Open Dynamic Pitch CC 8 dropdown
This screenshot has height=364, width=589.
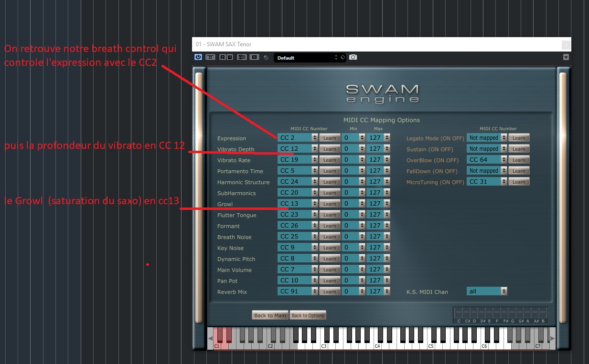pyautogui.click(x=298, y=259)
